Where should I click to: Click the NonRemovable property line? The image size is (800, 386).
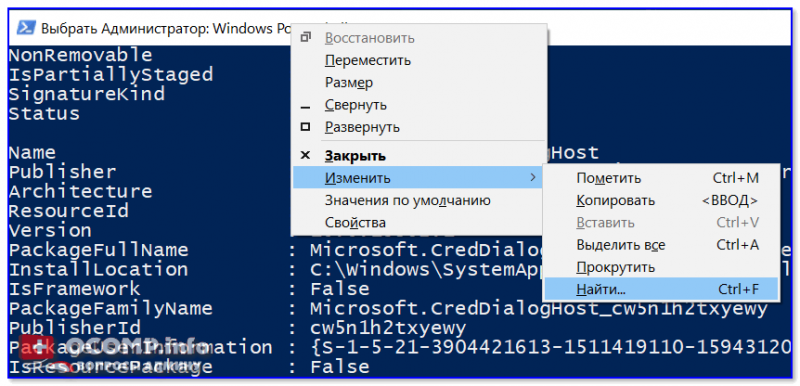81,55
